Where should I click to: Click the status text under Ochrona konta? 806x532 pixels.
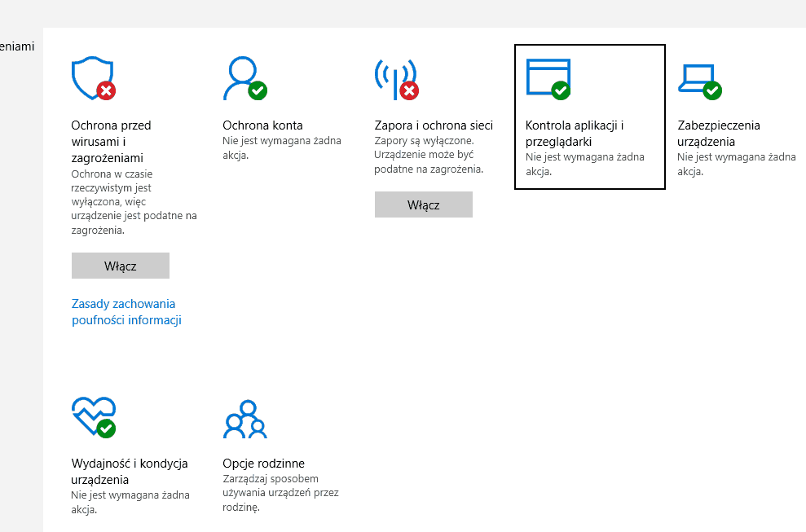pyautogui.click(x=282, y=147)
